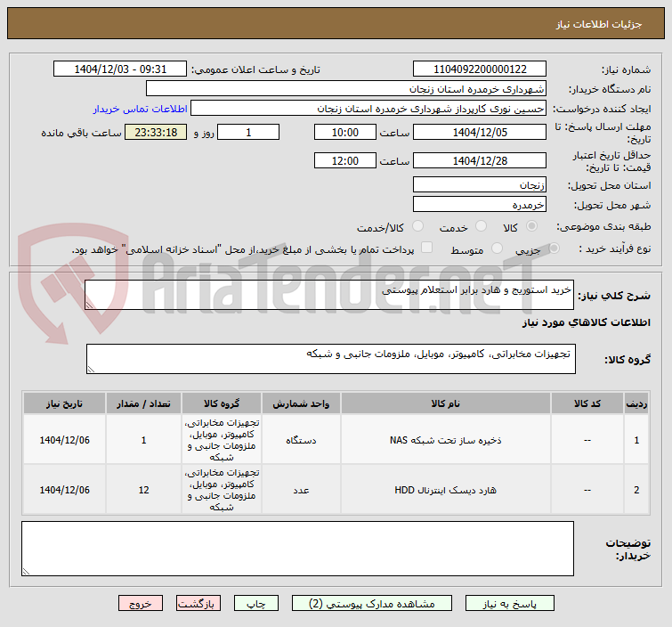Select the جزیی purchase type radio
Screen dimensions: 672x627
(x=554, y=248)
